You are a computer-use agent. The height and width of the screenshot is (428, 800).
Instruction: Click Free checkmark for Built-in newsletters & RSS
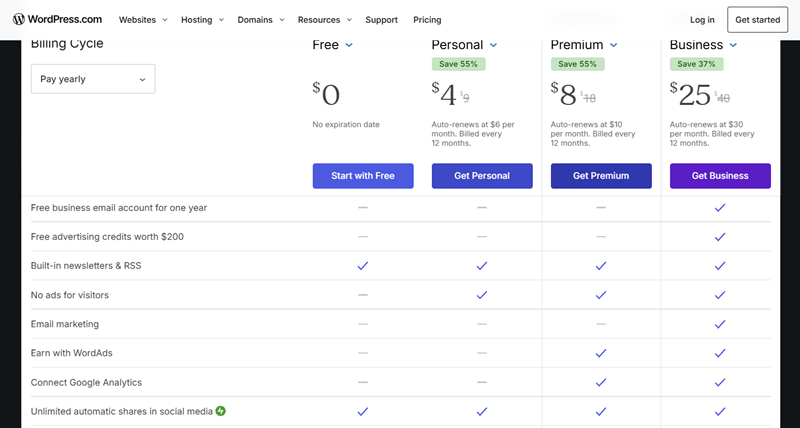click(x=363, y=266)
